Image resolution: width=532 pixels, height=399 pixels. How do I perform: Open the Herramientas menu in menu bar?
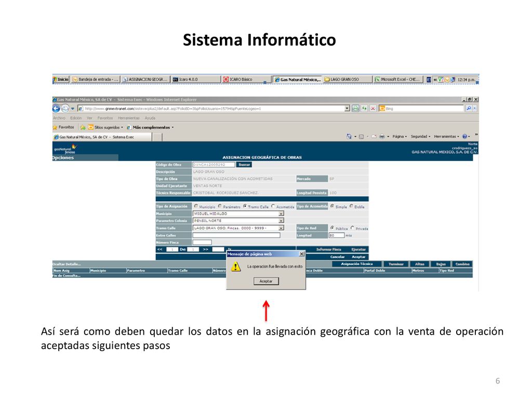(x=129, y=118)
